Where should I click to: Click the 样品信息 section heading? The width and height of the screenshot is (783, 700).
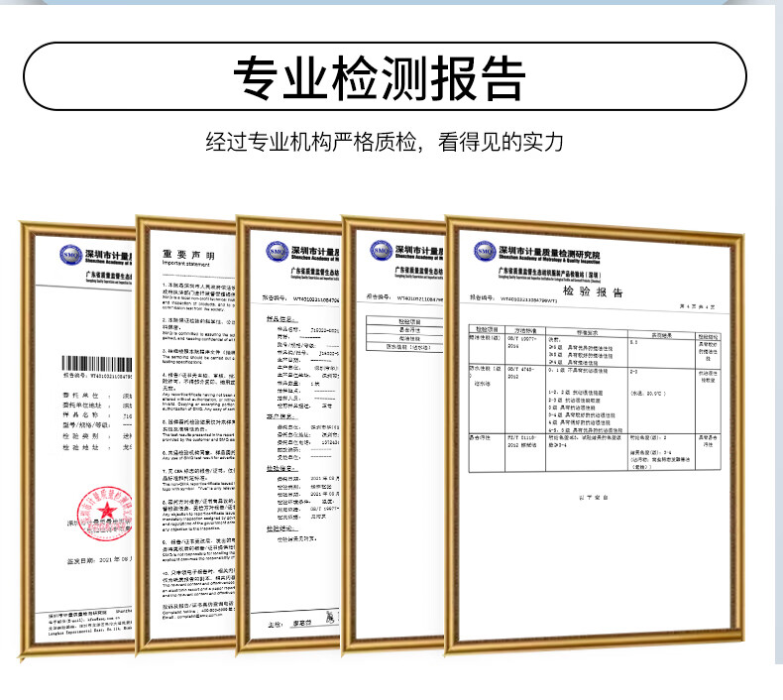click(x=280, y=319)
